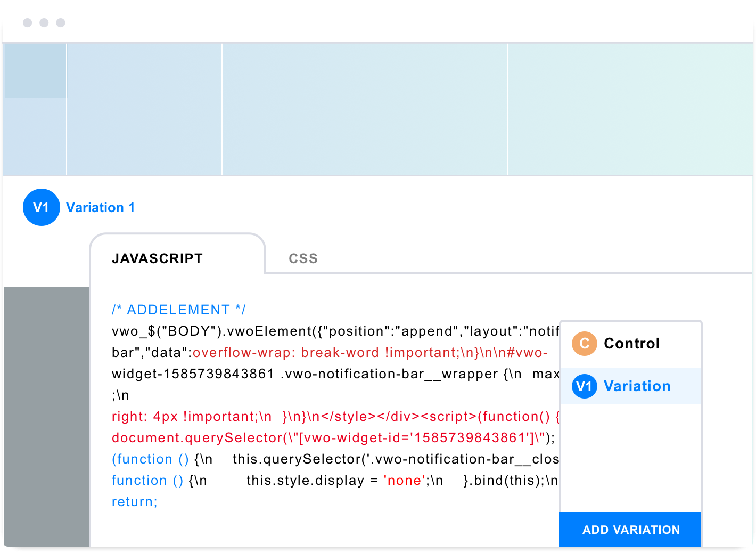756x552 pixels.
Task: Select the highlighted Variation entry in the list
Action: click(631, 386)
